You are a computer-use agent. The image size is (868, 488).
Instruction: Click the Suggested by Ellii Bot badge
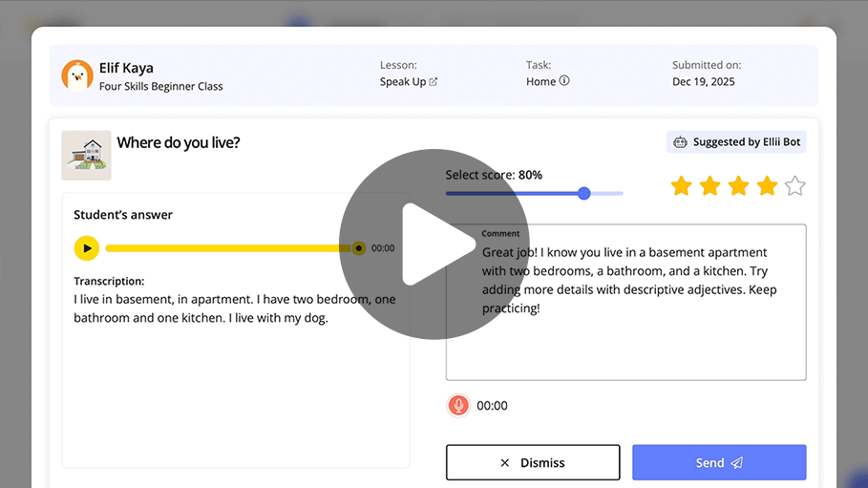[736, 141]
